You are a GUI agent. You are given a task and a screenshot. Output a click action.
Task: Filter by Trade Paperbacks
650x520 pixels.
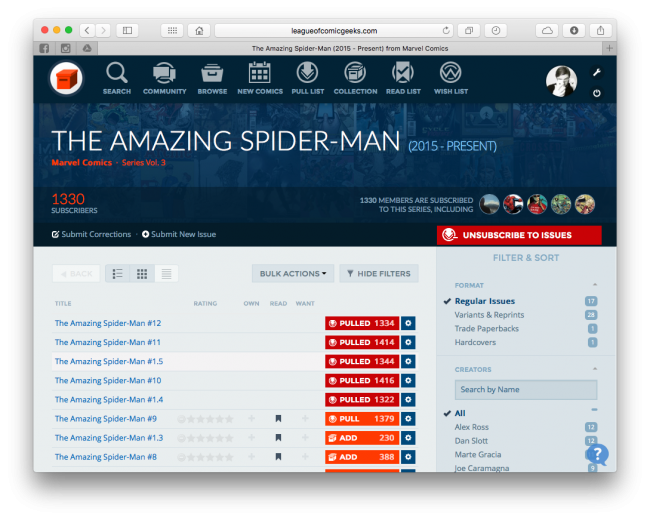(487, 328)
